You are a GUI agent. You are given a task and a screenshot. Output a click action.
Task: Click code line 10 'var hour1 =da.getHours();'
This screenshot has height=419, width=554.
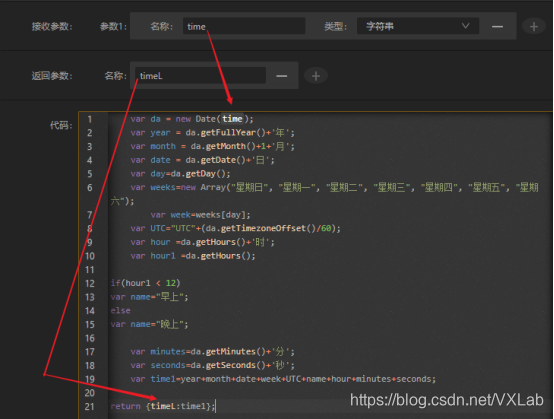[193, 256]
